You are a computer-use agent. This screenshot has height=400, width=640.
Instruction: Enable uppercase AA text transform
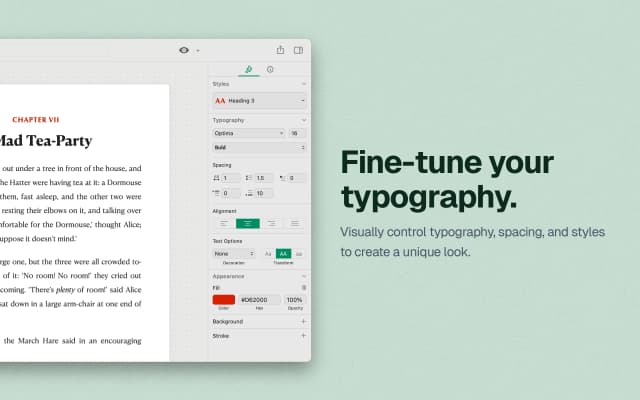283,254
